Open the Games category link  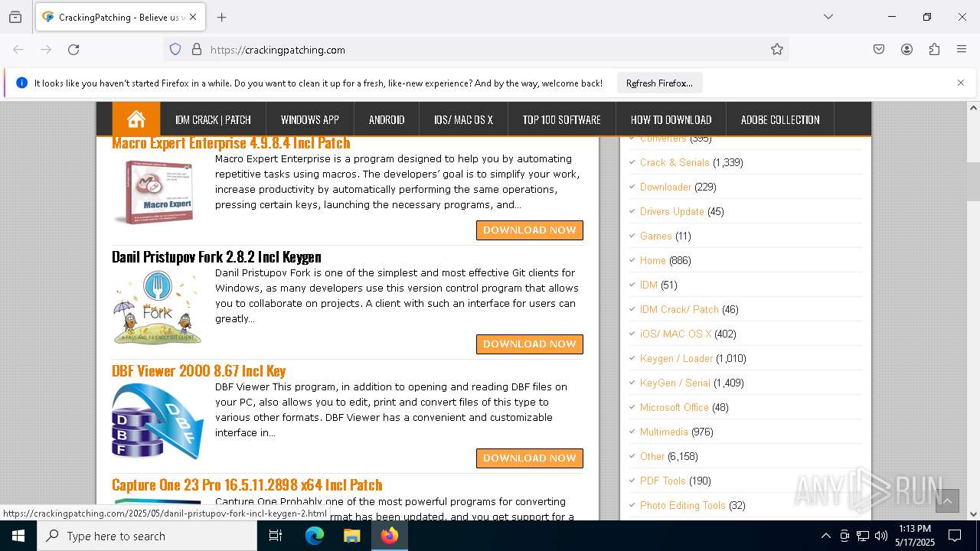point(656,236)
